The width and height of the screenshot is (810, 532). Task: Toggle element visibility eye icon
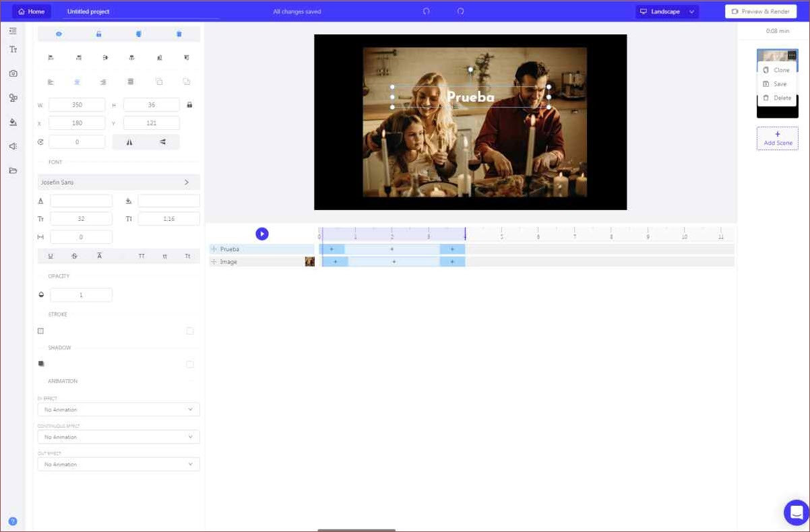(x=59, y=34)
